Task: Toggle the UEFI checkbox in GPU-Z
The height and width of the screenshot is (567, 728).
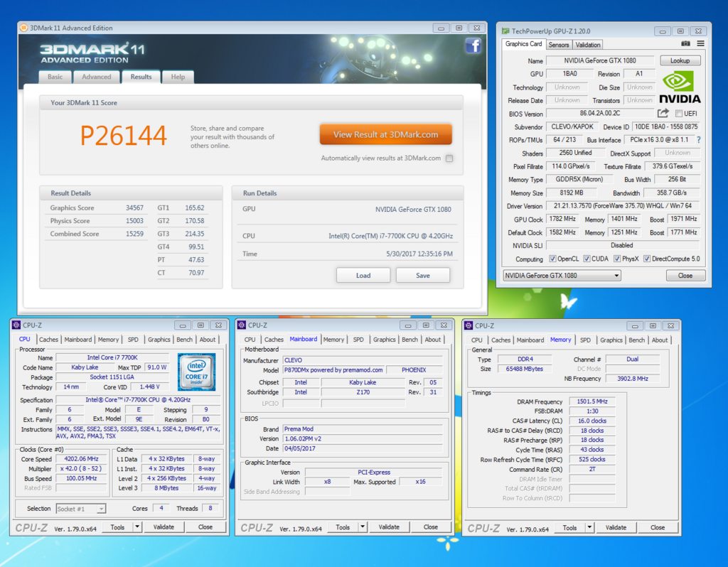Action: [678, 114]
